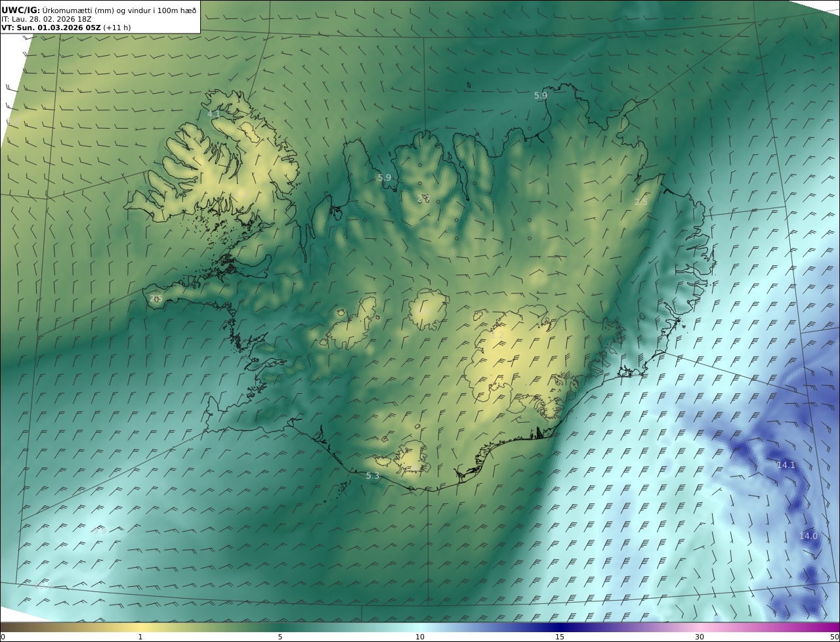Viewport: 840px width, 642px height.
Task: Click the 5 tick on the color scale
Action: tap(280, 637)
